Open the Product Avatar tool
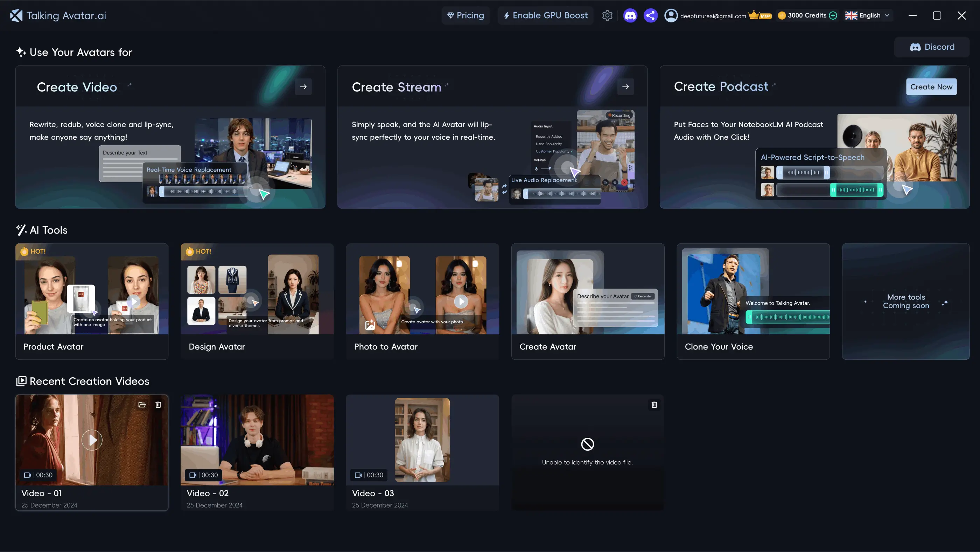The width and height of the screenshot is (980, 552). tap(92, 301)
